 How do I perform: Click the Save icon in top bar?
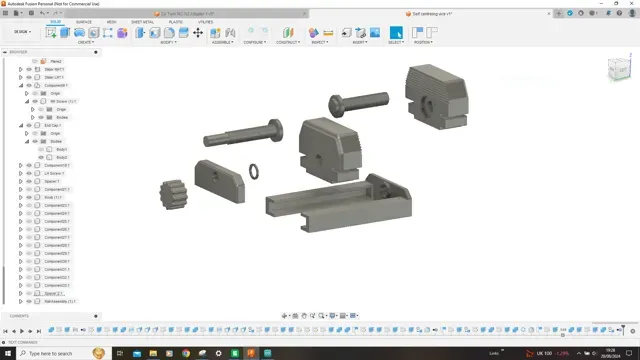(31, 13)
